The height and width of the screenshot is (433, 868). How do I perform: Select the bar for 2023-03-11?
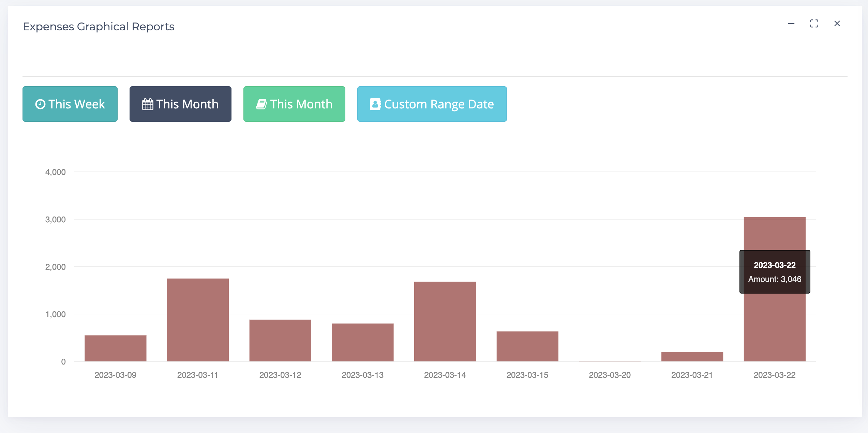coord(198,320)
